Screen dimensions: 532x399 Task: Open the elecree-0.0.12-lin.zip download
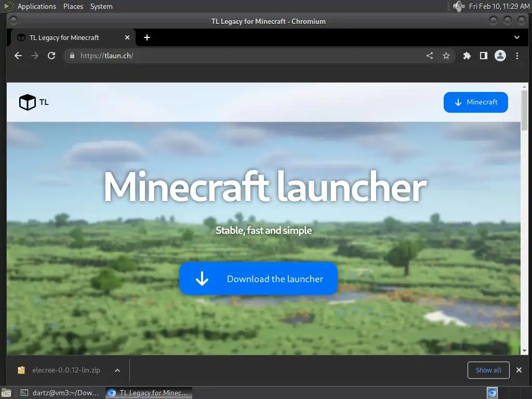[x=60, y=370]
